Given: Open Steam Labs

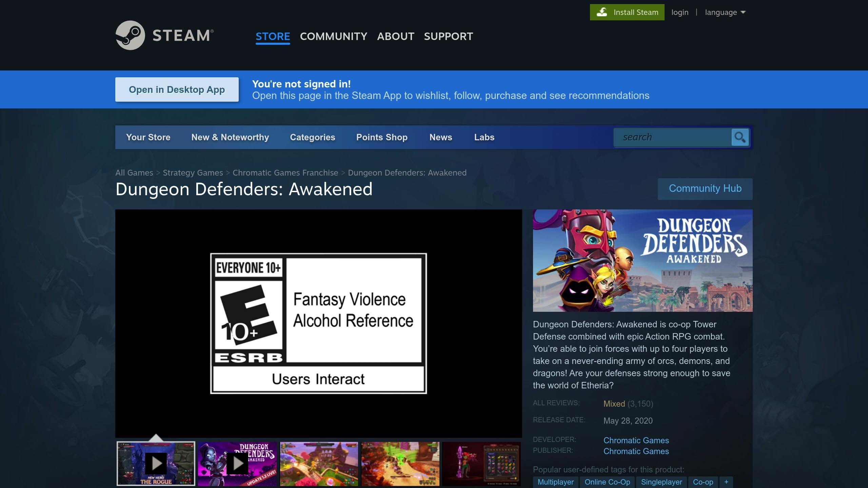Looking at the screenshot, I should pyautogui.click(x=484, y=137).
